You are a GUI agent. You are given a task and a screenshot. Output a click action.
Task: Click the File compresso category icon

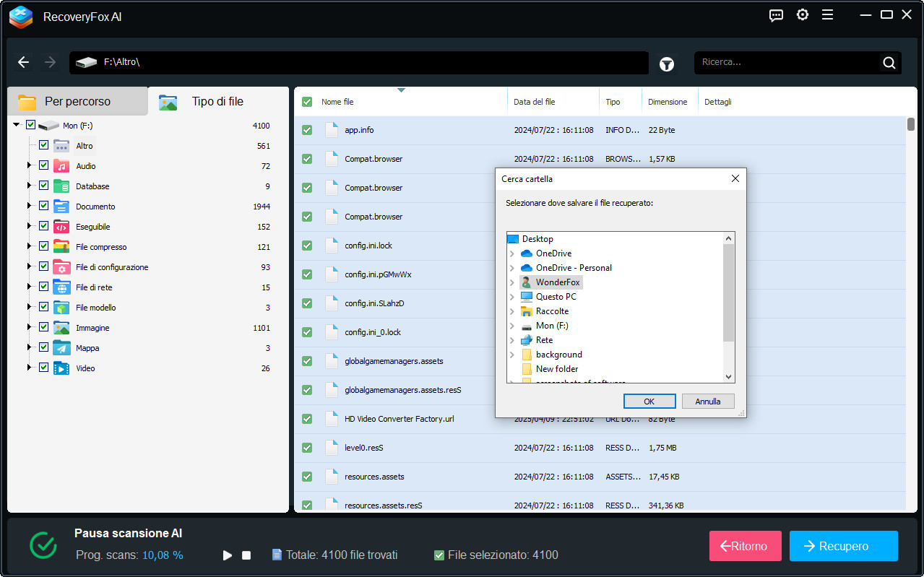click(x=61, y=247)
